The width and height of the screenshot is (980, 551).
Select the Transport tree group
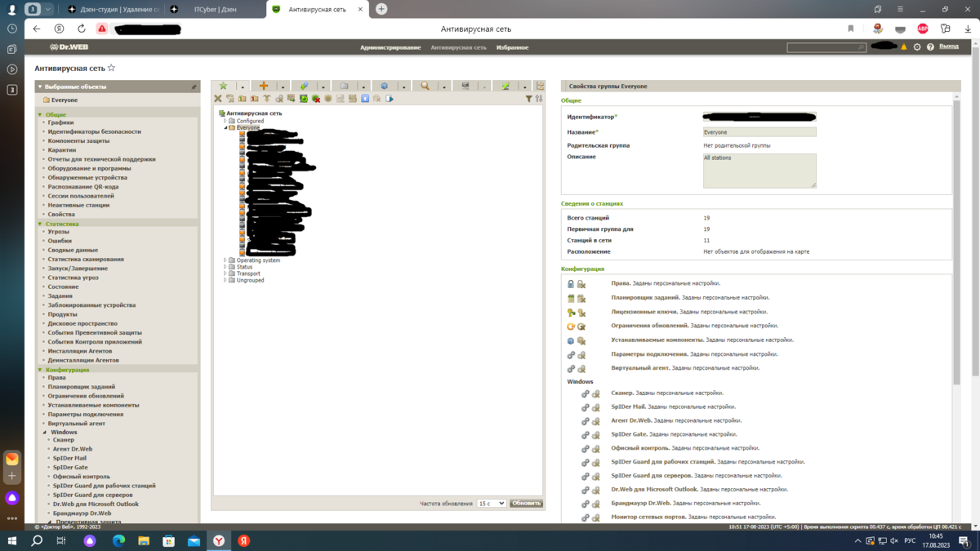point(248,273)
